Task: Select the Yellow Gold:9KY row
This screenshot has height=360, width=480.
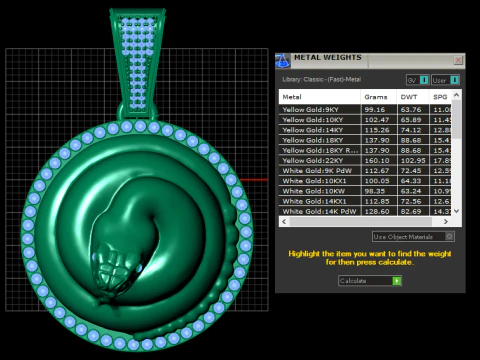Action: pyautogui.click(x=365, y=109)
